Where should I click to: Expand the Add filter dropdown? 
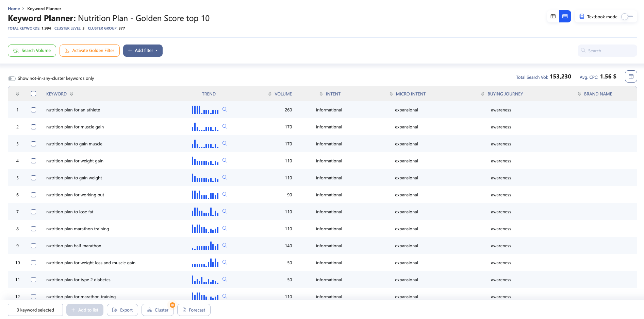tap(143, 51)
